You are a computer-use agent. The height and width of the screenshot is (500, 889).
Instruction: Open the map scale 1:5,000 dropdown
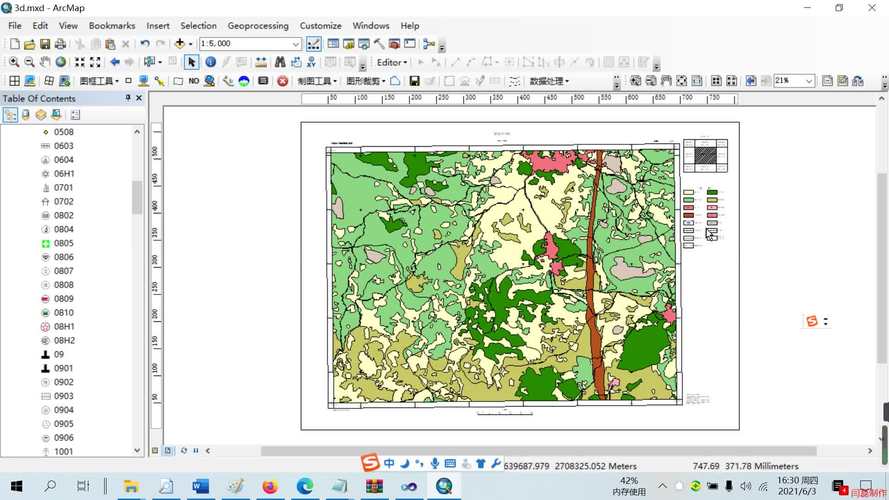(x=296, y=44)
